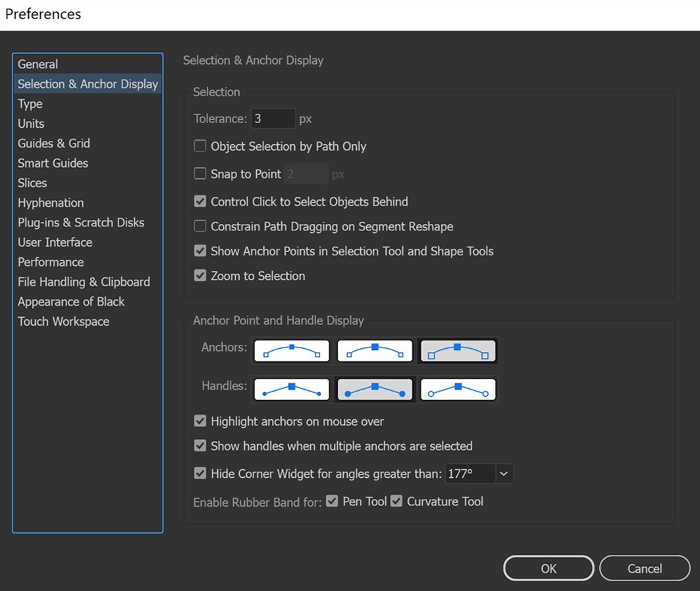Click the 177° angle value field

pos(470,474)
